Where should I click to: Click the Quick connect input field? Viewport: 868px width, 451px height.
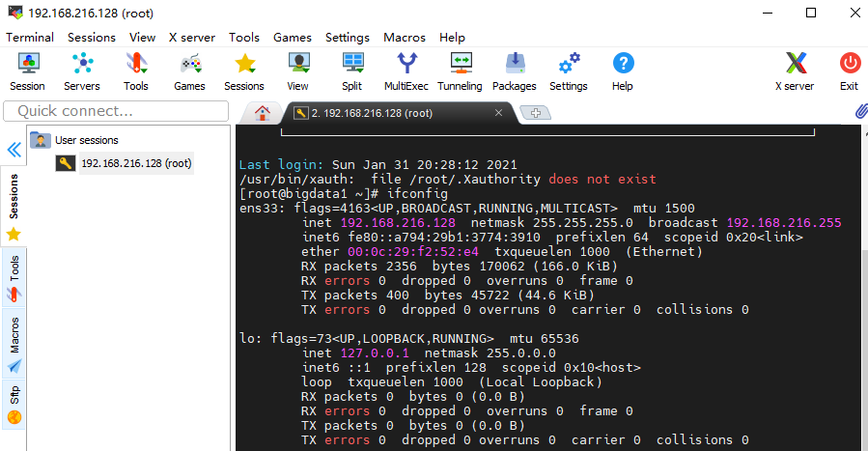coord(116,111)
